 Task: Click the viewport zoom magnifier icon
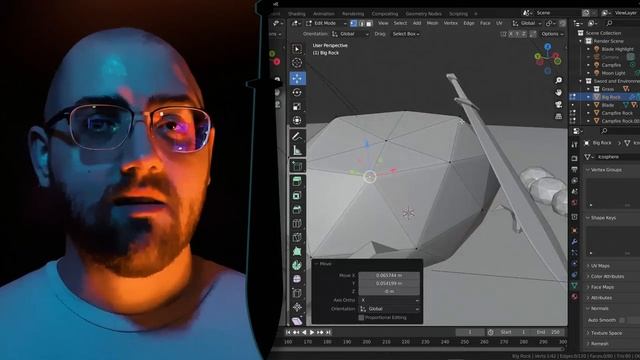(x=558, y=80)
